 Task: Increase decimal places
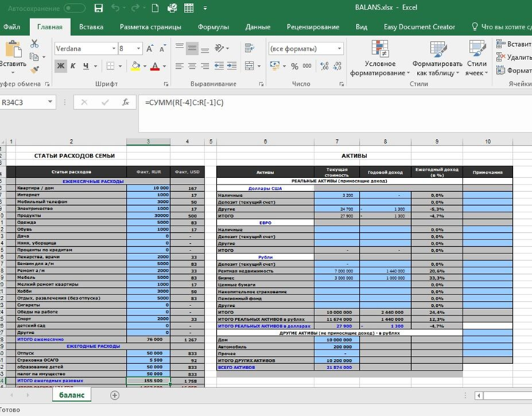[x=325, y=66]
